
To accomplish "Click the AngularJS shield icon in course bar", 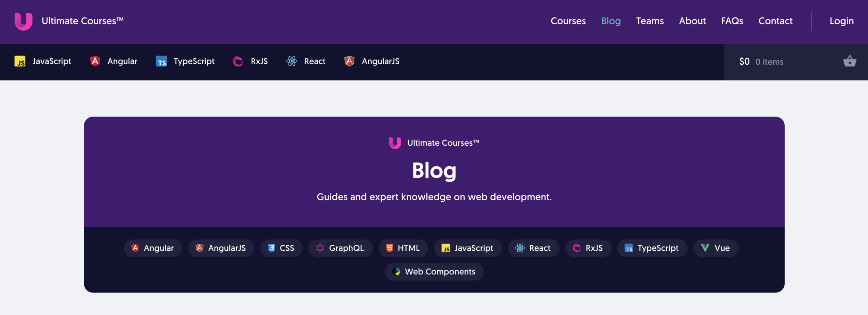I will click(349, 61).
